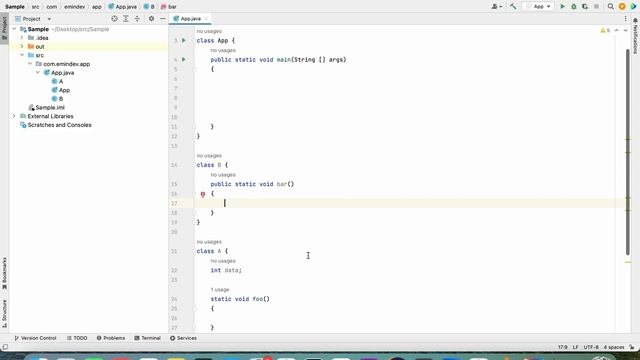
Task: Expand External Libraries node
Action: pyautogui.click(x=14, y=116)
